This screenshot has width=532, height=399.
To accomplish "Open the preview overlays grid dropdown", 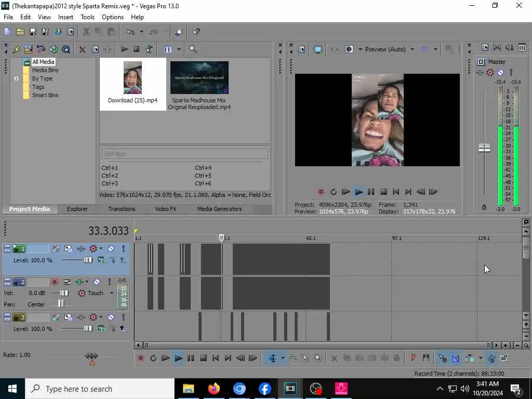I will pos(436,49).
